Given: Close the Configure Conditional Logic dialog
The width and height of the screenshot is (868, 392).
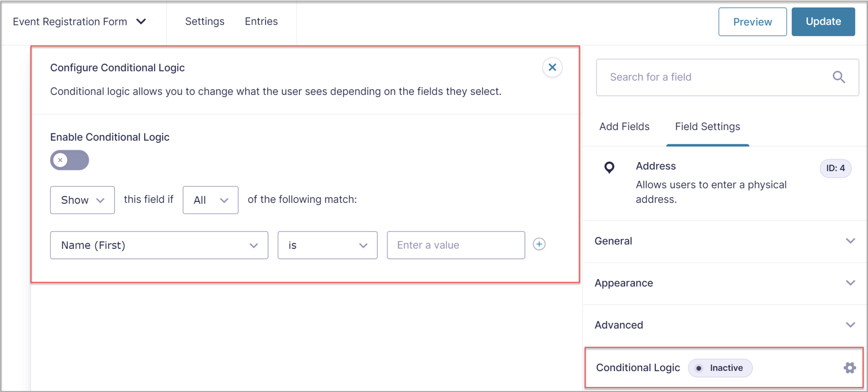Looking at the screenshot, I should click(x=552, y=67).
